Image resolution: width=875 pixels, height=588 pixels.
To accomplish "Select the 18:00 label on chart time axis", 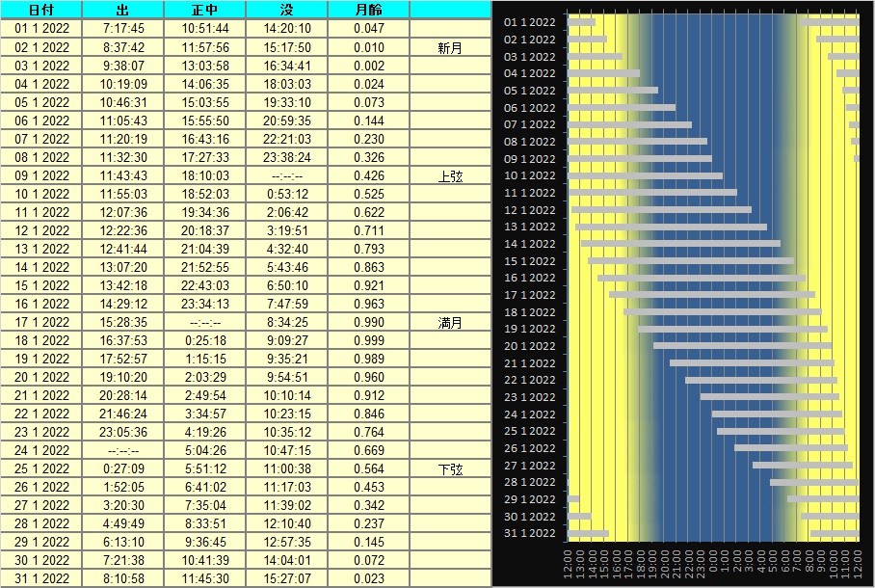I will coord(640,563).
